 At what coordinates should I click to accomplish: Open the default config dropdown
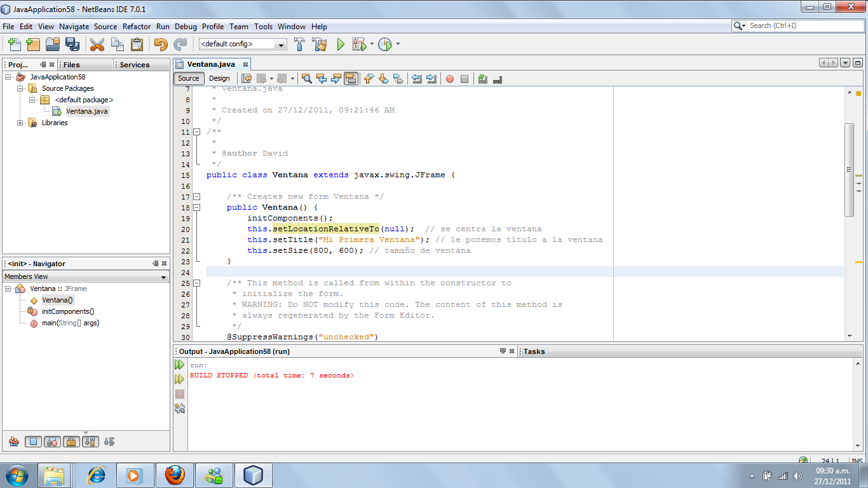pyautogui.click(x=280, y=44)
